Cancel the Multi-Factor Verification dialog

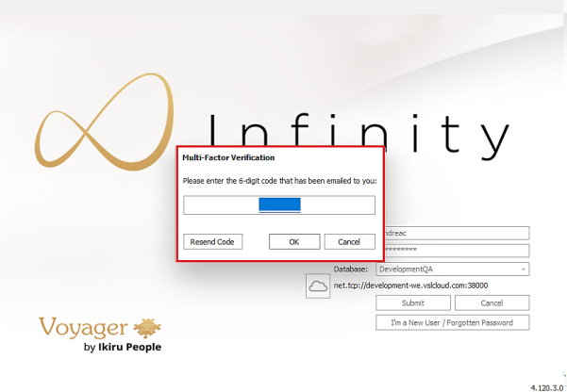pyautogui.click(x=350, y=242)
